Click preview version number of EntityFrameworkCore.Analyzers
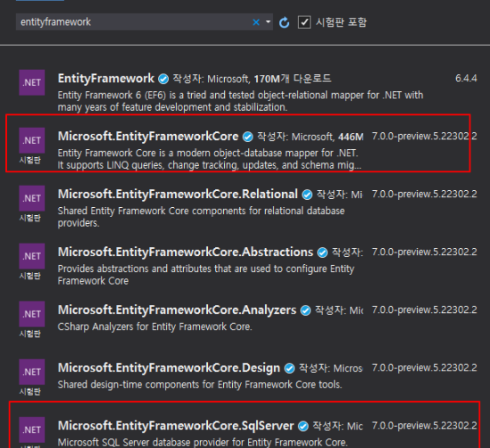The height and width of the screenshot is (448, 490). point(424,310)
